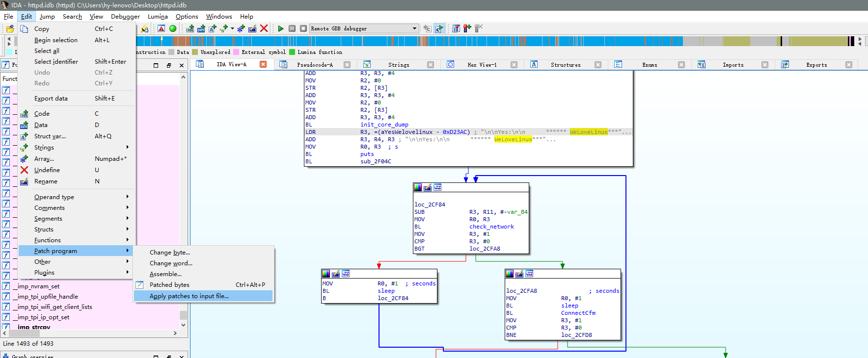Click the green circle status icon
Viewport: 868px width, 358px height.
tap(173, 28)
